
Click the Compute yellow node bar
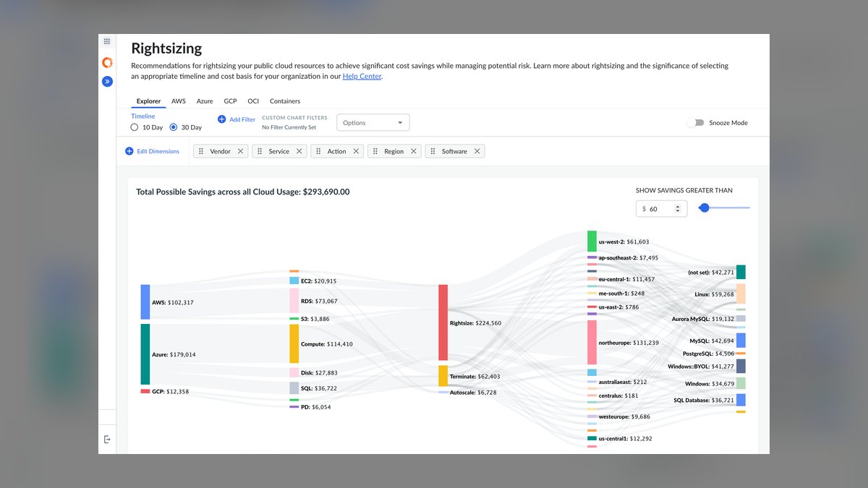coord(294,343)
